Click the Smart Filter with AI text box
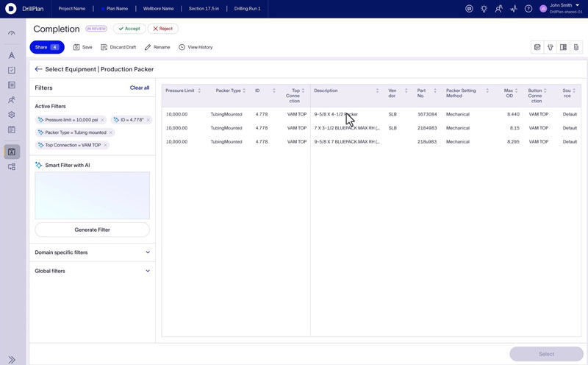Image resolution: width=588 pixels, height=365 pixels. 93,195
